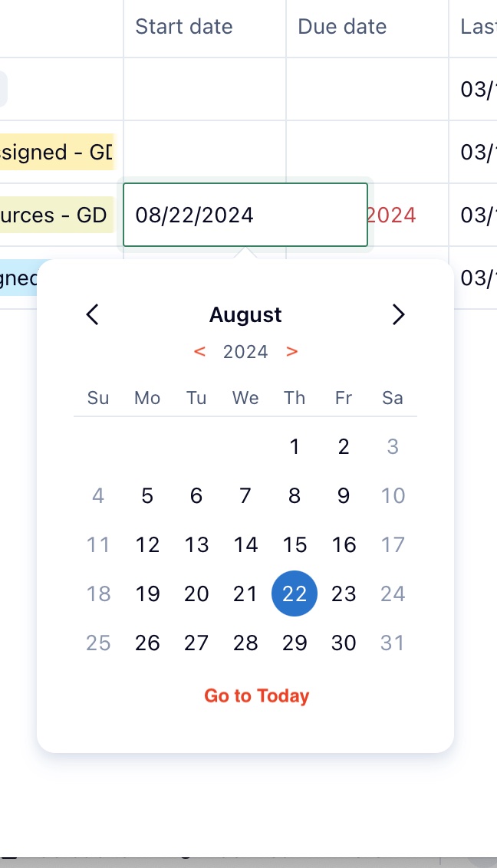The image size is (497, 868).
Task: Select the yellow 'signed - GD' tag
Action: click(57, 152)
